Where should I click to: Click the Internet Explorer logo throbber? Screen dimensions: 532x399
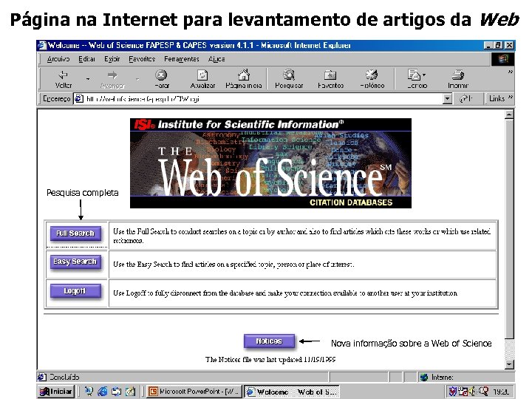[503, 59]
